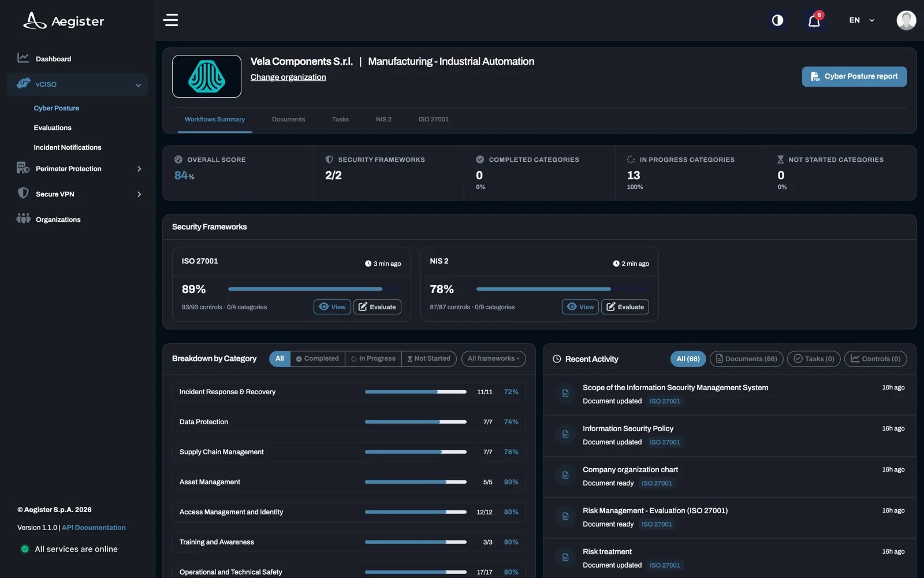The height and width of the screenshot is (578, 924).
Task: Click the Overall Score gauge icon
Action: point(178,160)
